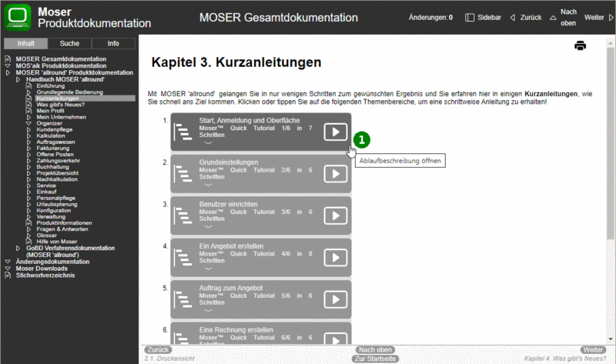Open Produktinformationen tree entry
Viewport: 616px width, 364px height.
point(64,222)
